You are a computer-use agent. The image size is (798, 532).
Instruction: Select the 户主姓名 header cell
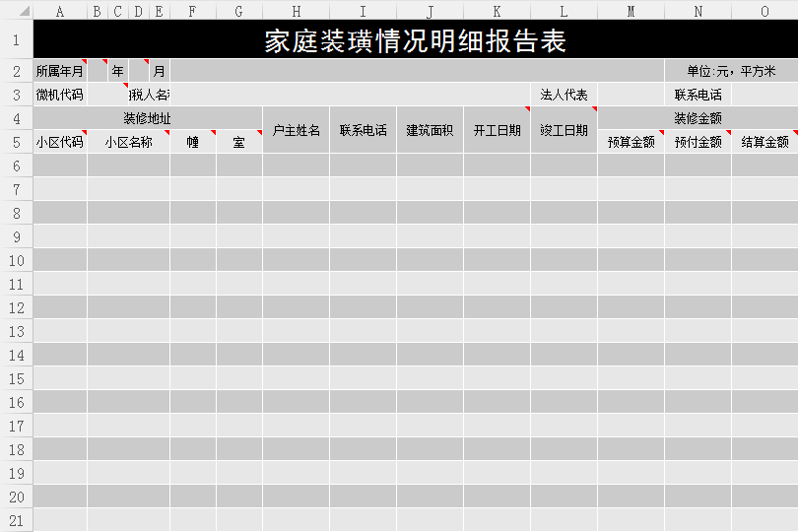pos(296,130)
